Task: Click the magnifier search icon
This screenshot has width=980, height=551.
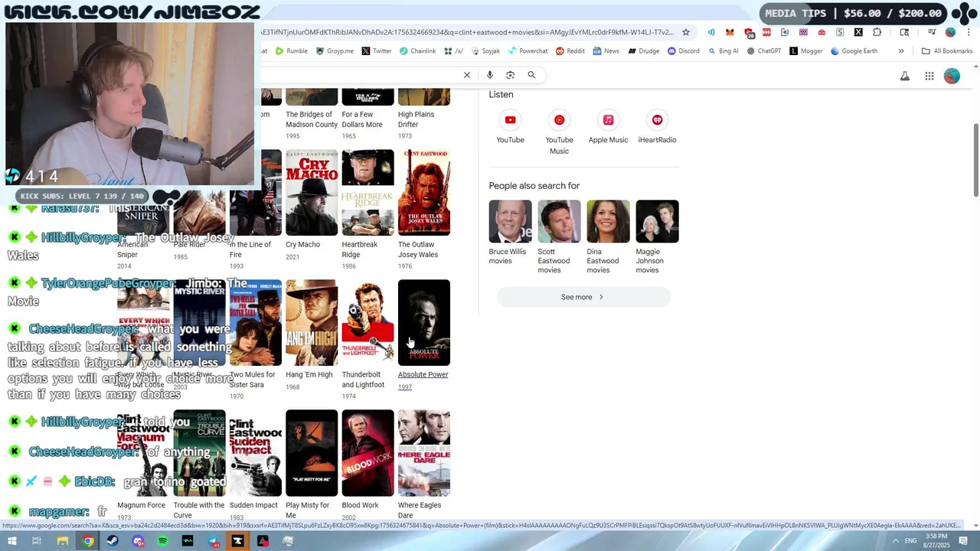Action: pyautogui.click(x=531, y=75)
